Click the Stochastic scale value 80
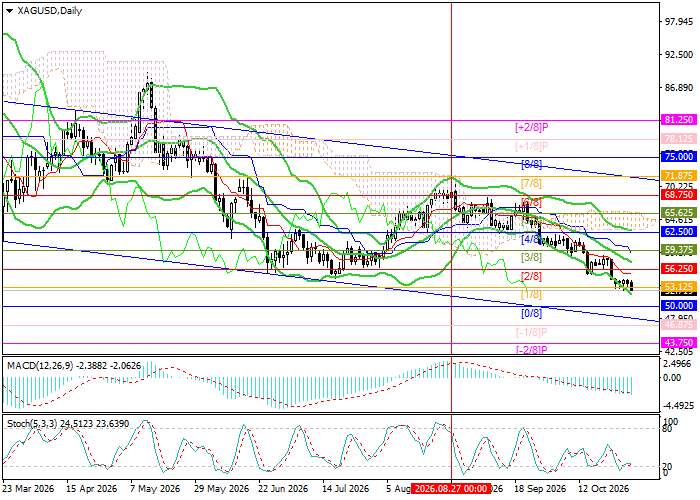Viewport: 700px width, 500px height. (x=667, y=429)
